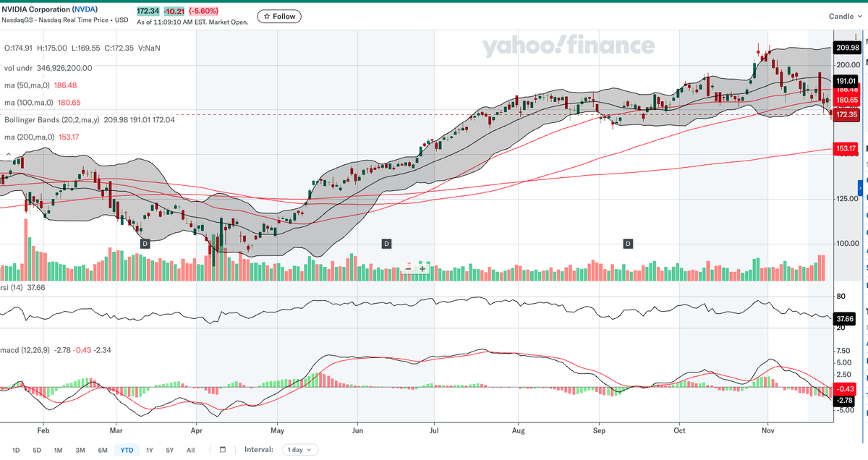The image size is (868, 460).
Task: Select the Bollinger Bands (20,2,ma,y) label
Action: pos(51,119)
